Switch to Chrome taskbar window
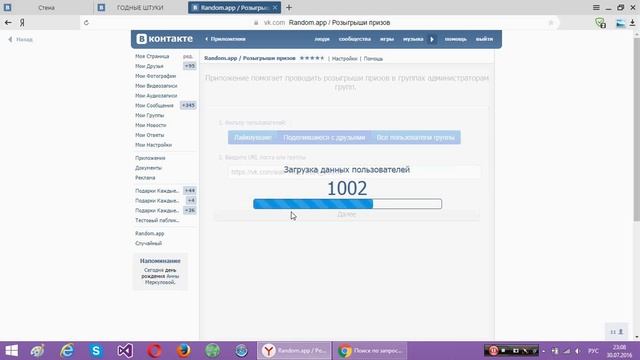The height and width of the screenshot is (360, 640). 370,351
